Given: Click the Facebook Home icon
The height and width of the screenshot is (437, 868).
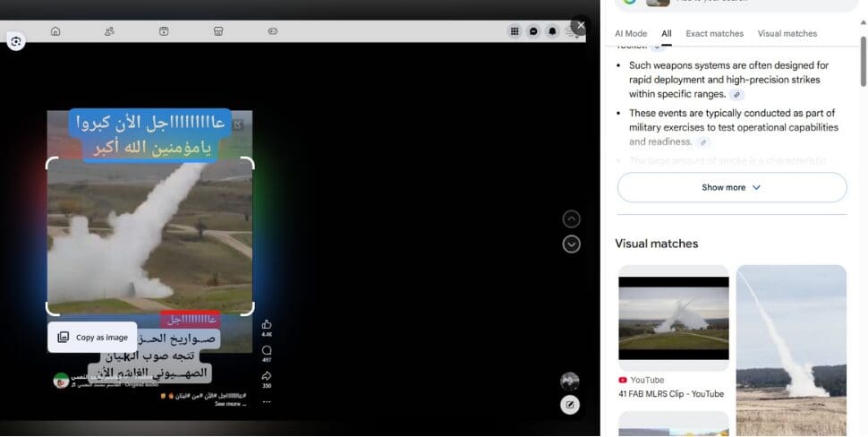Looking at the screenshot, I should click(55, 31).
